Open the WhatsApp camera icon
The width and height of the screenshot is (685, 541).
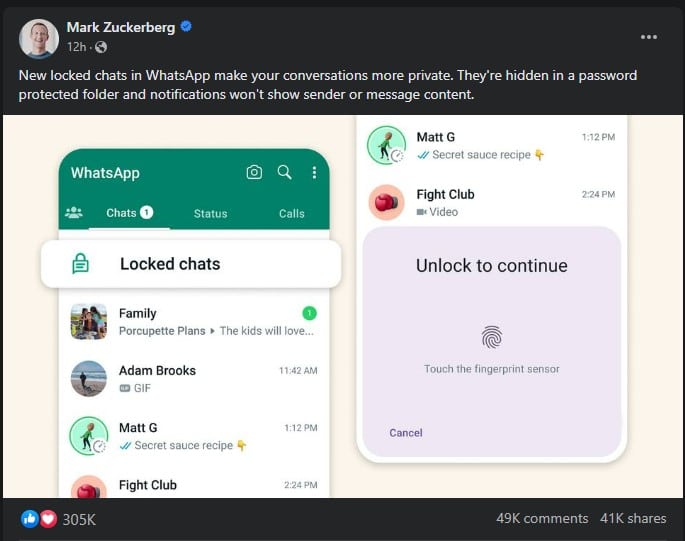[254, 173]
